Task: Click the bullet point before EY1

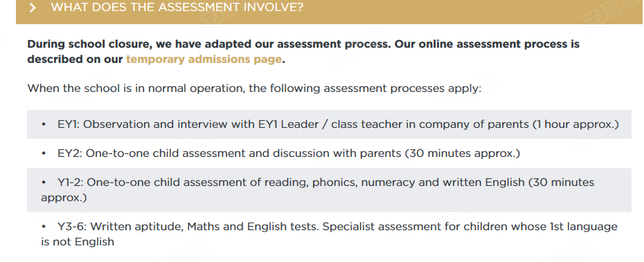Action: tap(44, 124)
